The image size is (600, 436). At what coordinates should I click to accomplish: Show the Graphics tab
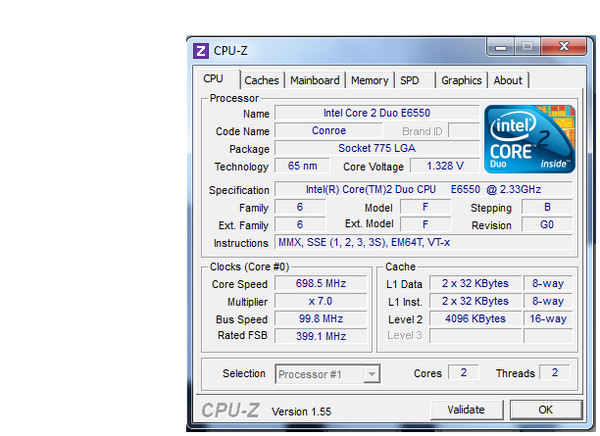tap(461, 80)
